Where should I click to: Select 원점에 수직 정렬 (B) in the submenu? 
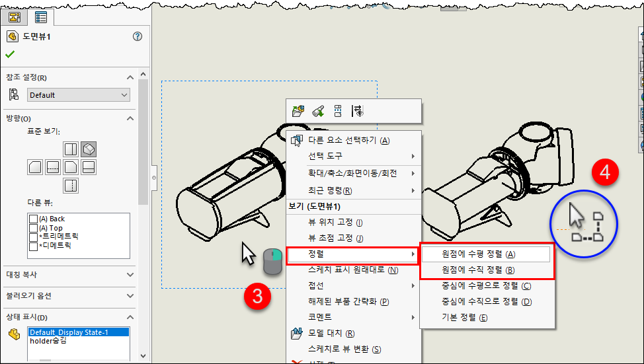487,270
